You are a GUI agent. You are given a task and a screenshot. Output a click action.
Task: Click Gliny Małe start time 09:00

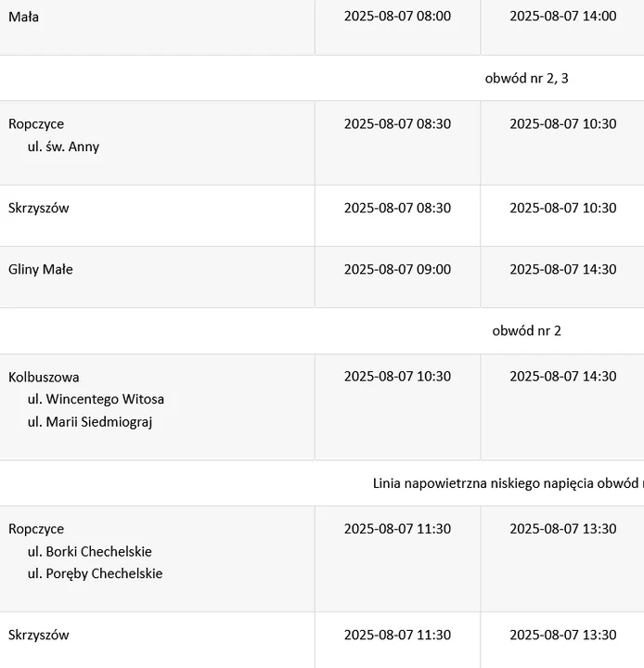pyautogui.click(x=397, y=269)
